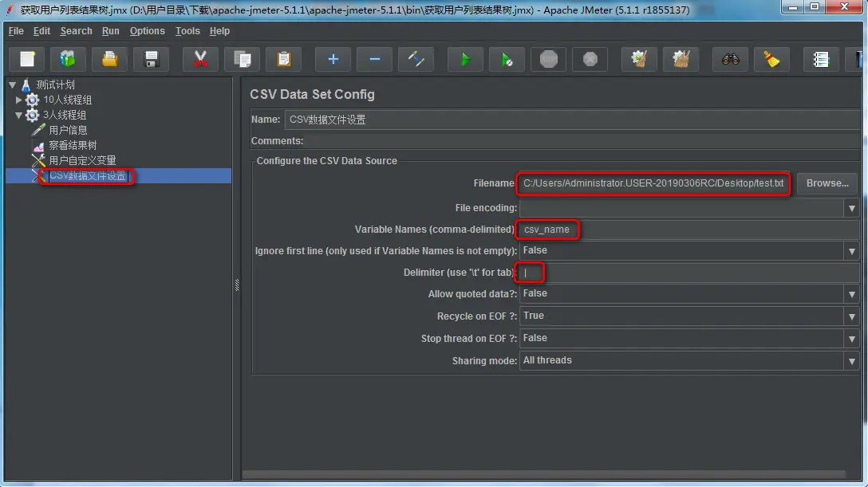Reset search with broom icon
The width and height of the screenshot is (868, 487).
tap(771, 59)
